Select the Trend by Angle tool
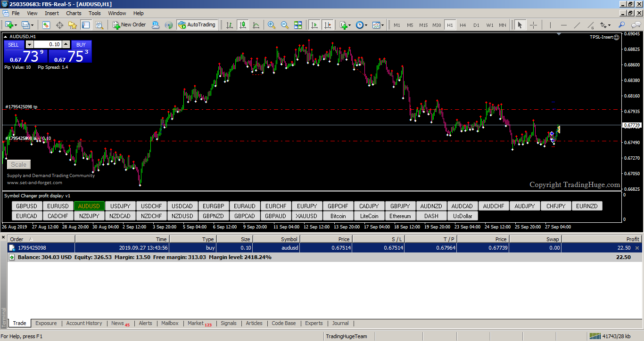 click(590, 25)
